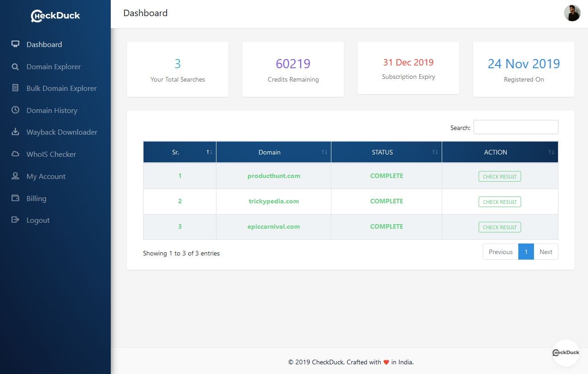Focus the table Search input field
This screenshot has width=588, height=374.
pyautogui.click(x=516, y=127)
